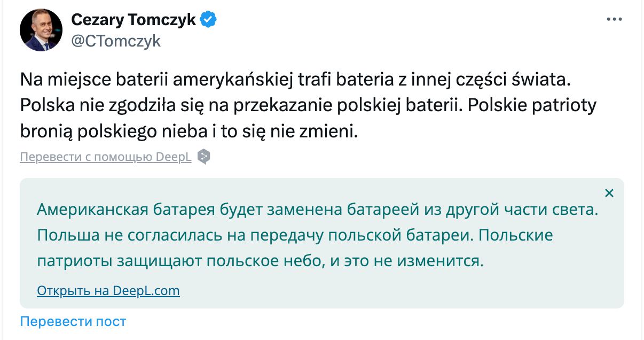Open the Cezary Tomczyk display name link
Image resolution: width=644 pixels, height=340 pixels.
coord(133,20)
